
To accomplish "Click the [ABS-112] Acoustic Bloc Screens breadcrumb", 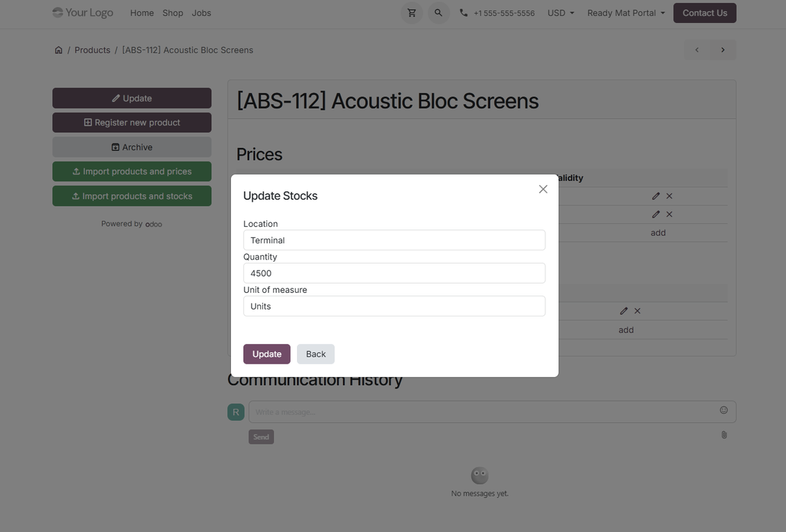I will tap(188, 50).
